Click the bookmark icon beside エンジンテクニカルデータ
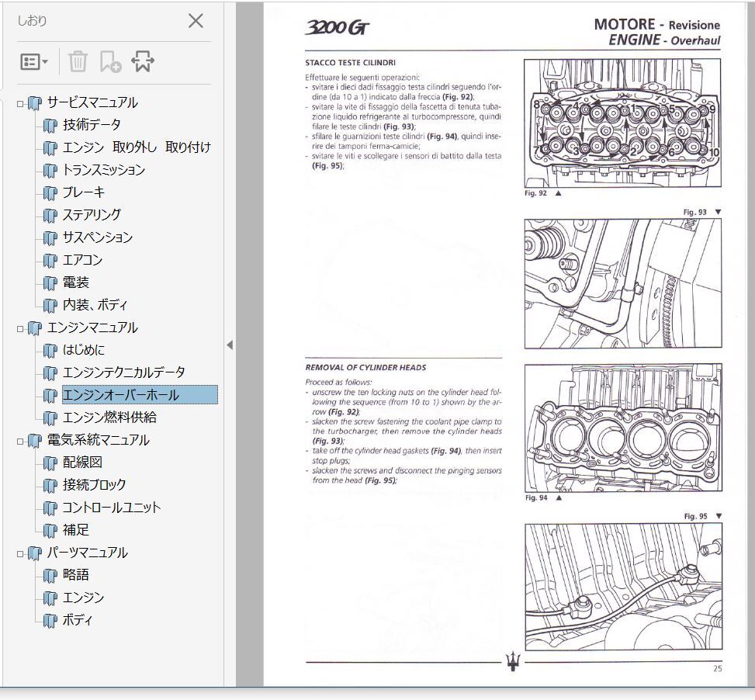Image resolution: width=755 pixels, height=700 pixels. [50, 373]
